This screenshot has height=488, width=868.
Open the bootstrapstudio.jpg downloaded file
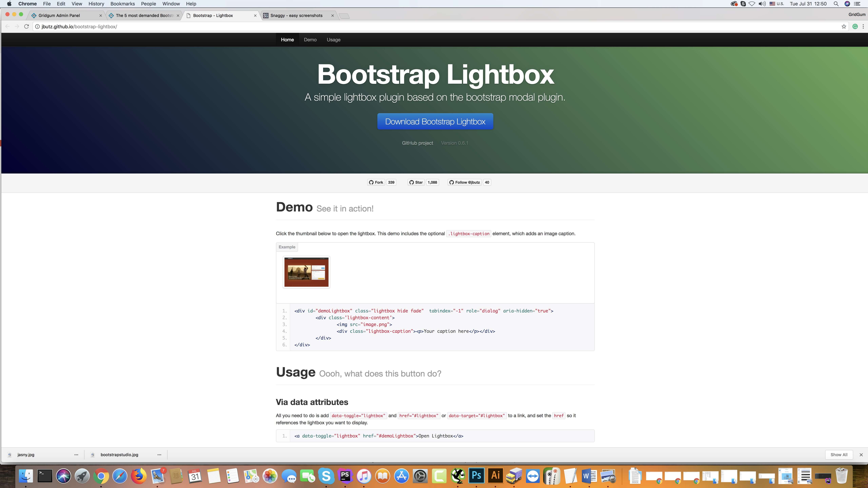pyautogui.click(x=119, y=455)
